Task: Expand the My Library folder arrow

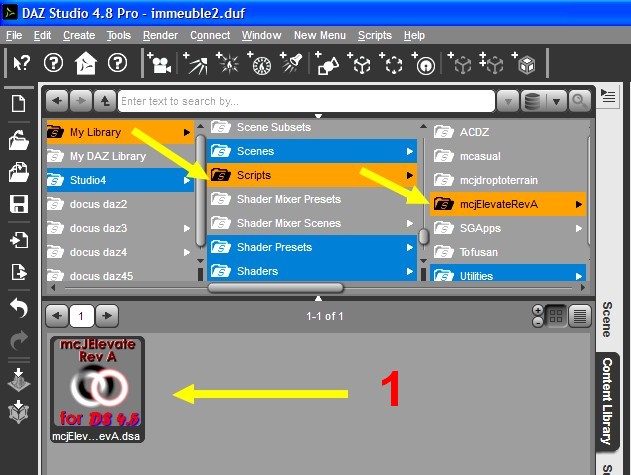Action: tap(186, 132)
